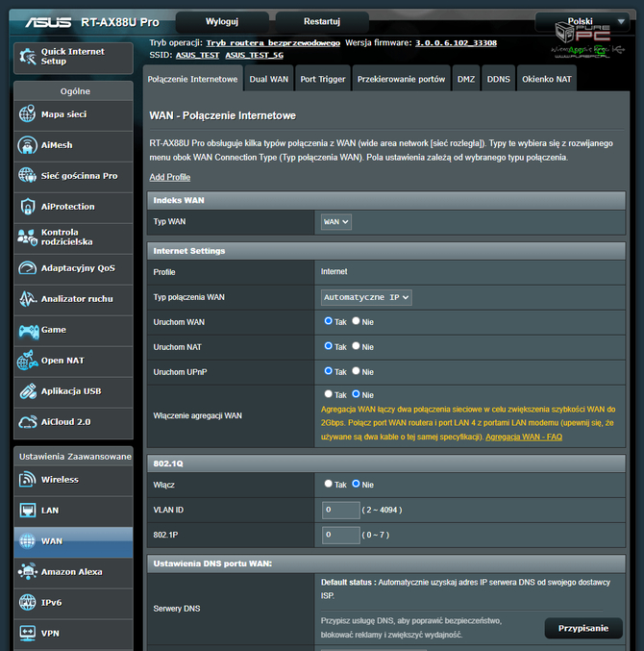This screenshot has width=644, height=651.
Task: Click the Sieć gościnna Pro icon
Action: coord(27,175)
